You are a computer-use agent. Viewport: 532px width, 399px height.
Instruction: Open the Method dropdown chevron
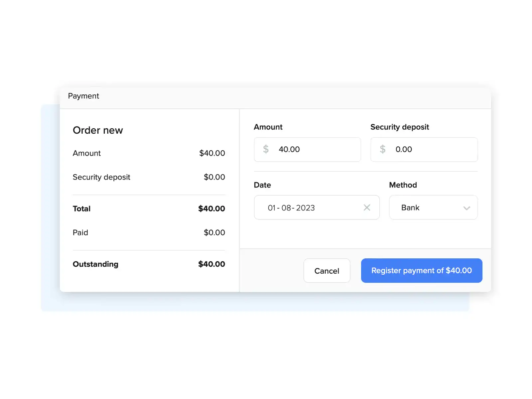[x=467, y=207]
